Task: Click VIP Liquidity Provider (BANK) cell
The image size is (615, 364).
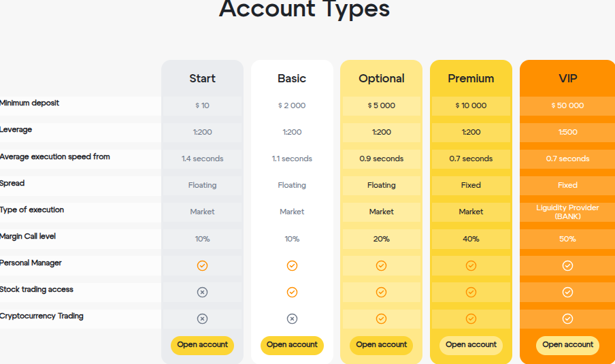Action: pyautogui.click(x=567, y=212)
